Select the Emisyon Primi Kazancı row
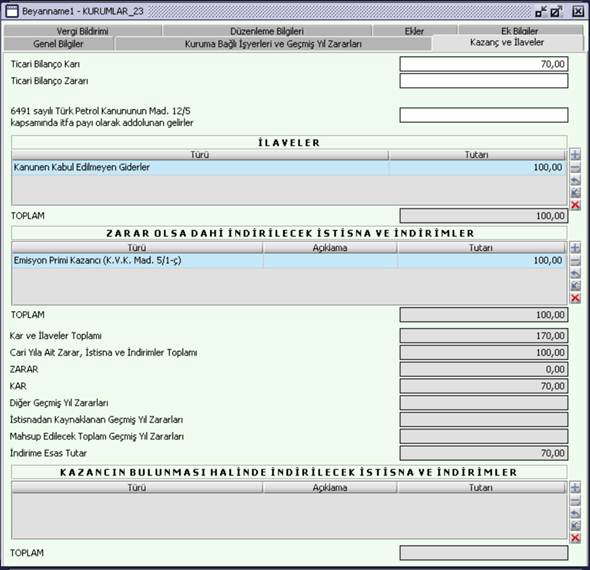 coord(289,261)
